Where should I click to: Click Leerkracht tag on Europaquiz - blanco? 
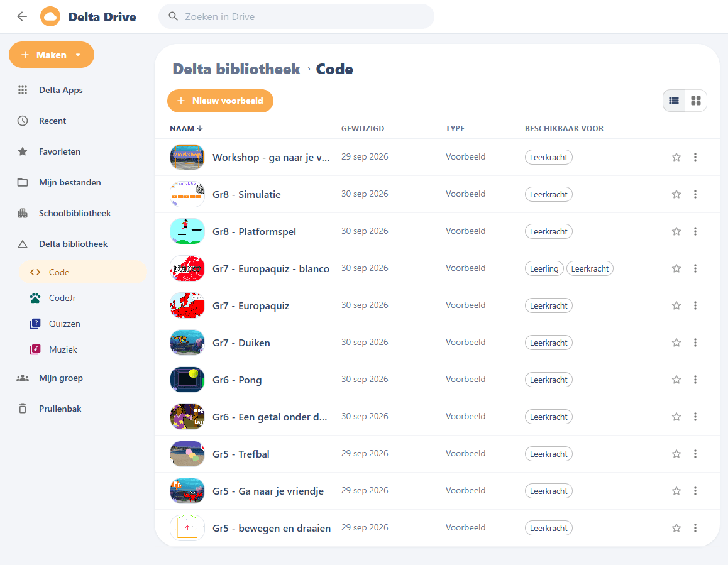(590, 268)
